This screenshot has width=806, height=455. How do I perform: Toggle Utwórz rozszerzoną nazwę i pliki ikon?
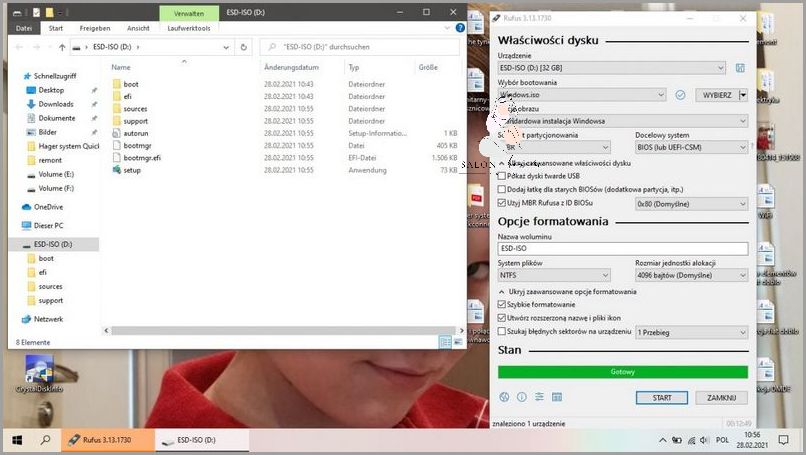point(502,318)
